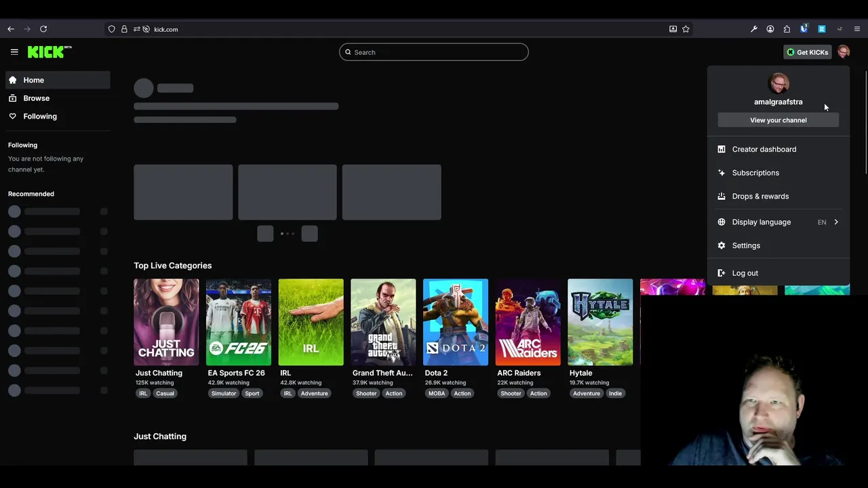Click the globe Display language icon
The image size is (868, 488).
pos(722,222)
